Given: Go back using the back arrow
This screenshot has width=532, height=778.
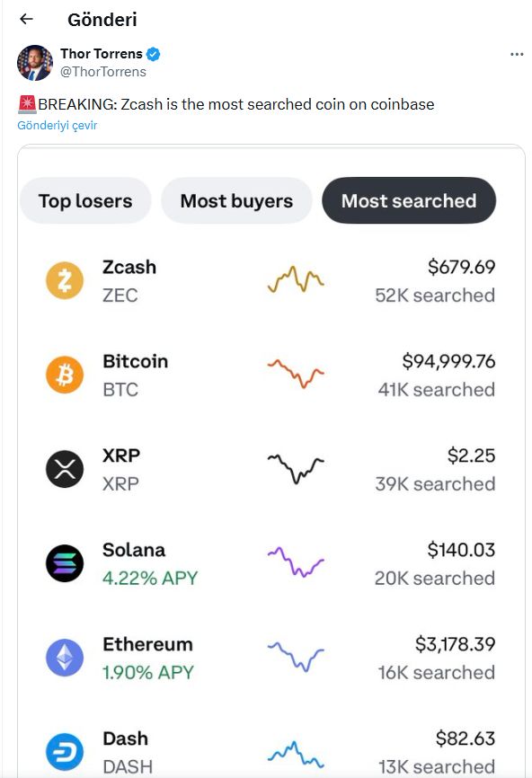Looking at the screenshot, I should point(25,19).
